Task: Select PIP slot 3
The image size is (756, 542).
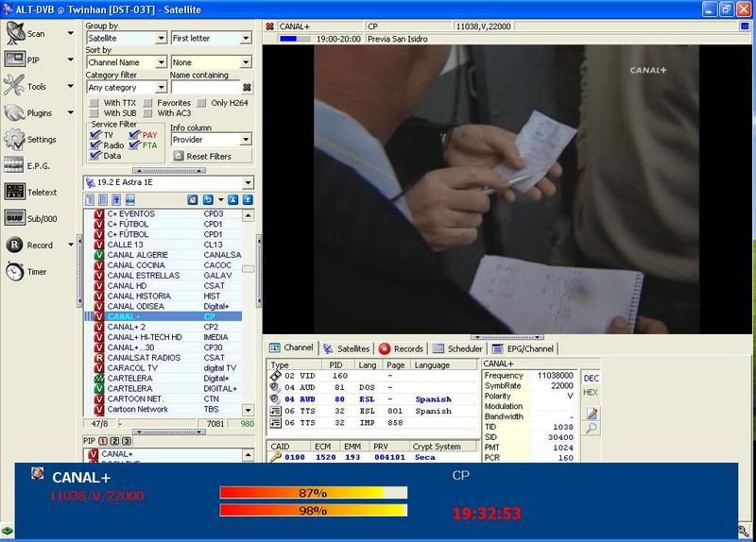Action: coord(127,441)
